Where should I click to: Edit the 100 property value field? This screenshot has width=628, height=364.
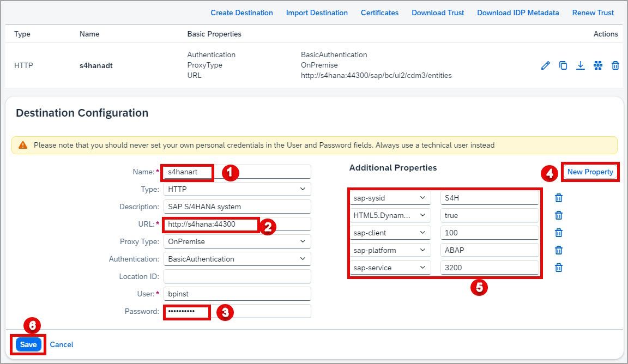point(490,233)
